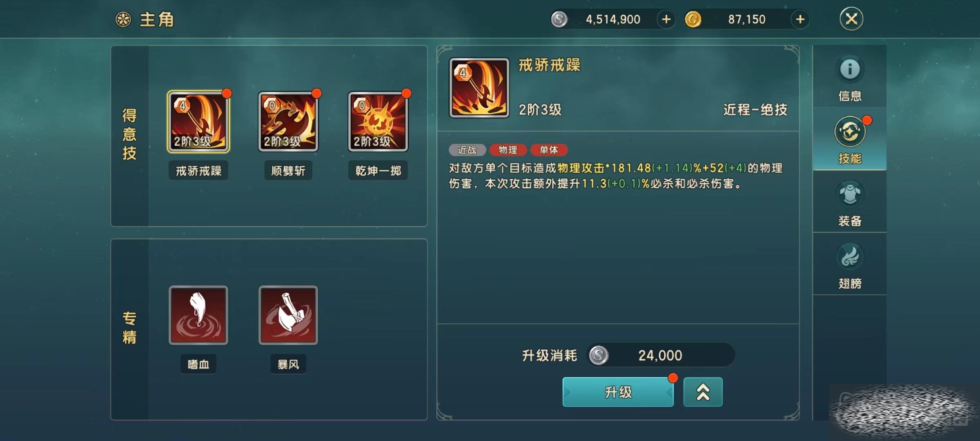
Task: Select the 乾坤一掷 skill icon
Action: [378, 122]
